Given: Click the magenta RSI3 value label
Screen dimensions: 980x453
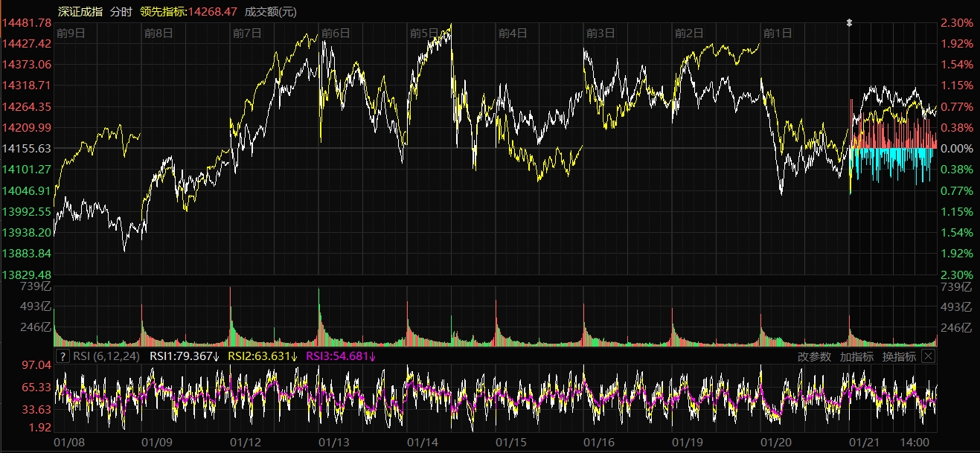Looking at the screenshot, I should coord(341,356).
